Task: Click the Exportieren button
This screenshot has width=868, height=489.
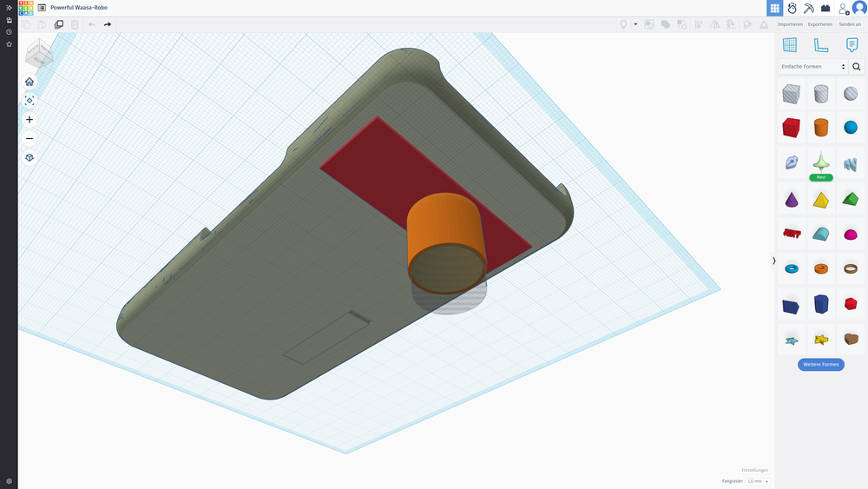Action: (x=820, y=24)
